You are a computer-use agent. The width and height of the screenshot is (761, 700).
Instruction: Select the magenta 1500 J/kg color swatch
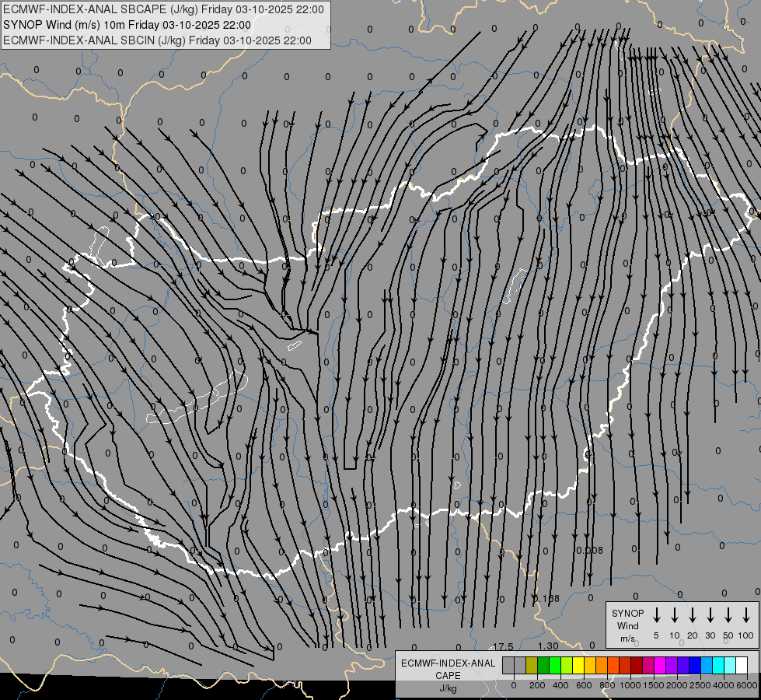(660, 666)
